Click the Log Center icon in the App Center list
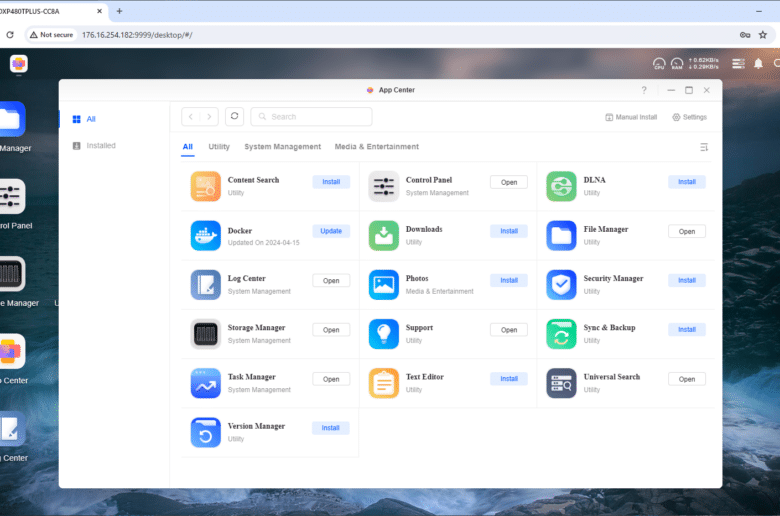Viewport: 780px width, 516px height. click(x=205, y=285)
